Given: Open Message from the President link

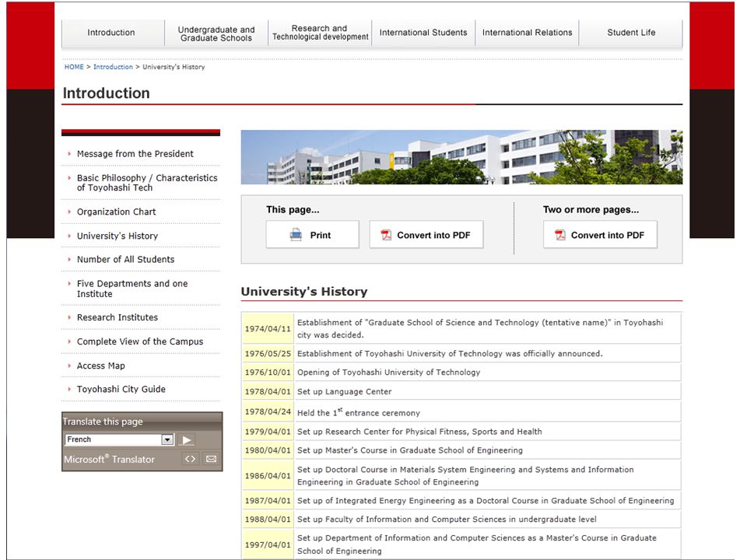Looking at the screenshot, I should click(x=135, y=154).
